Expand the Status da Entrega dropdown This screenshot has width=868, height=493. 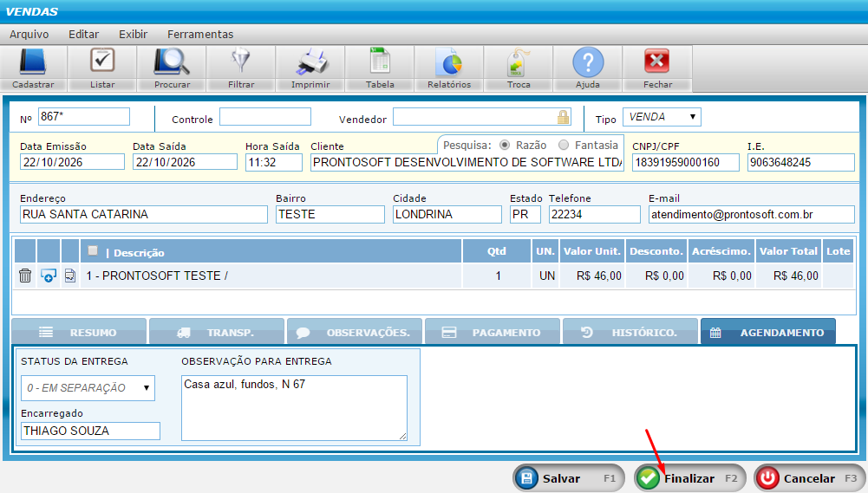click(88, 388)
